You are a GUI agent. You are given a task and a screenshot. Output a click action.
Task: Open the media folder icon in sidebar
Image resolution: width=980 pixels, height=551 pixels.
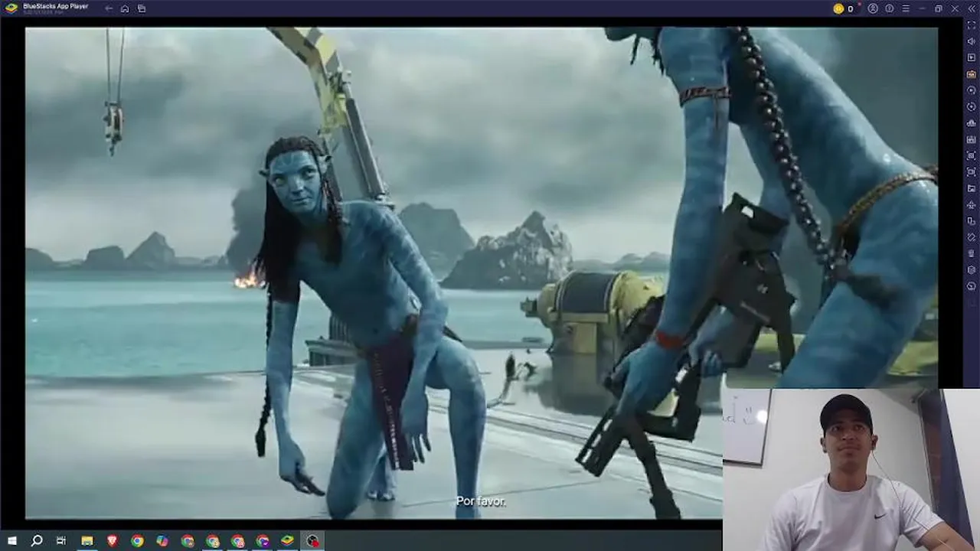pos(971,188)
